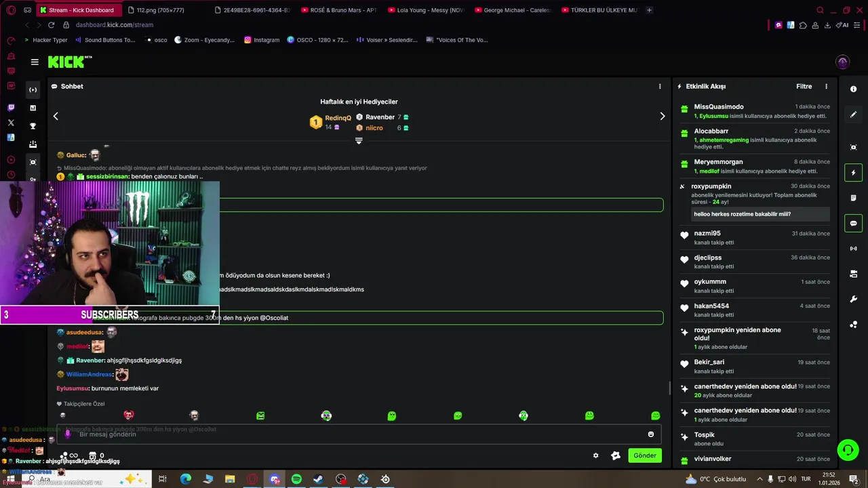This screenshot has width=868, height=488.
Task: Open the download-tray icon in Kick sidebar
Action: click(x=33, y=144)
